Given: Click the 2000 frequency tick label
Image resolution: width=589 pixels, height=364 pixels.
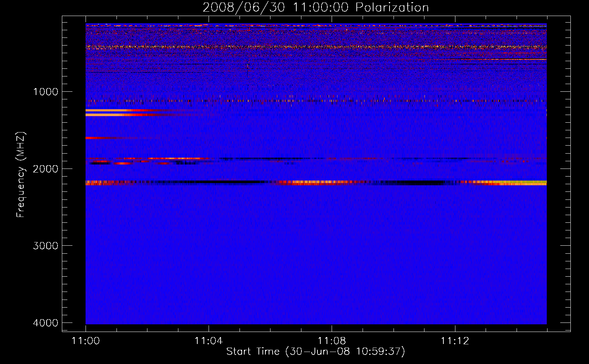Looking at the screenshot, I should point(46,169).
